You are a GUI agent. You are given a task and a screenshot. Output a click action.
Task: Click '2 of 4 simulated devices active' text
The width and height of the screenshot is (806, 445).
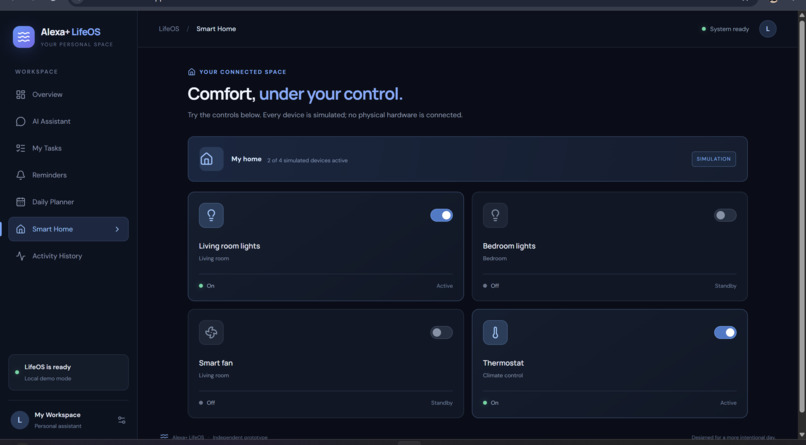pos(307,160)
